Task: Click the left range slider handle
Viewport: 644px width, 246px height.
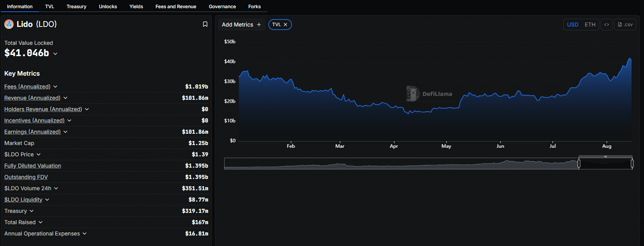Action: [579, 164]
